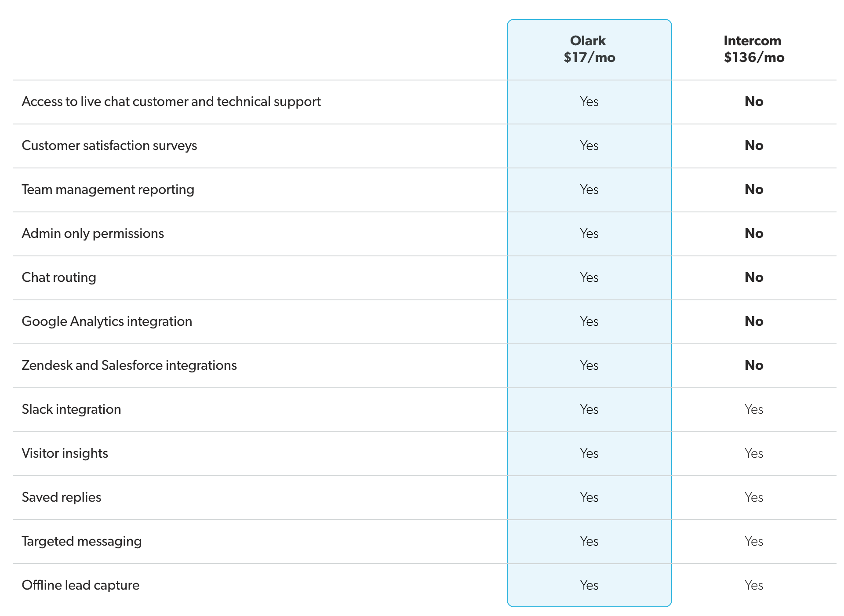Click Zendesk and Salesforce integrations label
Viewport: 844px width, 616px height.
click(129, 365)
